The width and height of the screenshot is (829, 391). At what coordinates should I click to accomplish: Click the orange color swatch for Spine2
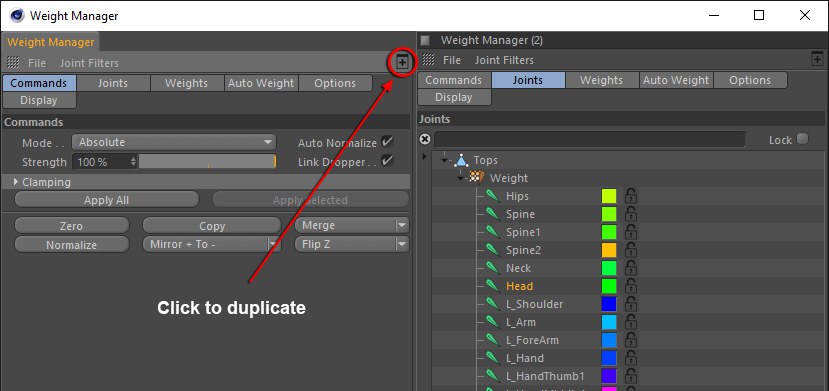(609, 250)
